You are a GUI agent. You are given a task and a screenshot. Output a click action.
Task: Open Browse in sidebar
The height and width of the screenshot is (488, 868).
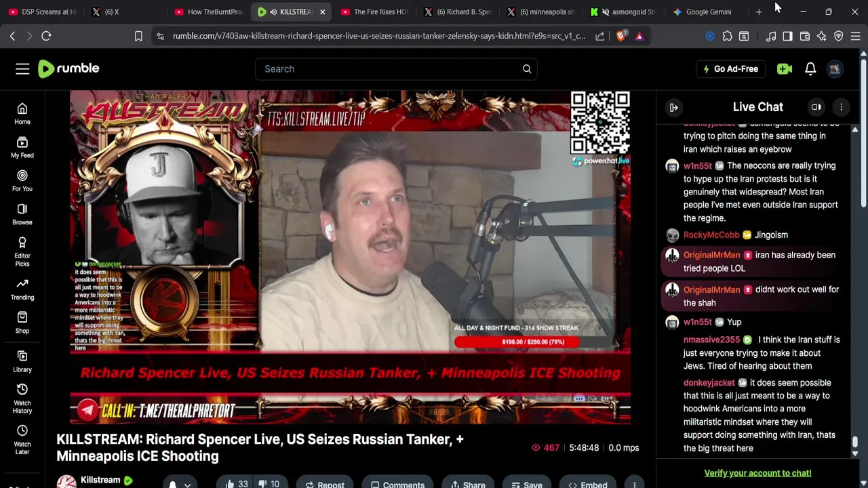(22, 214)
